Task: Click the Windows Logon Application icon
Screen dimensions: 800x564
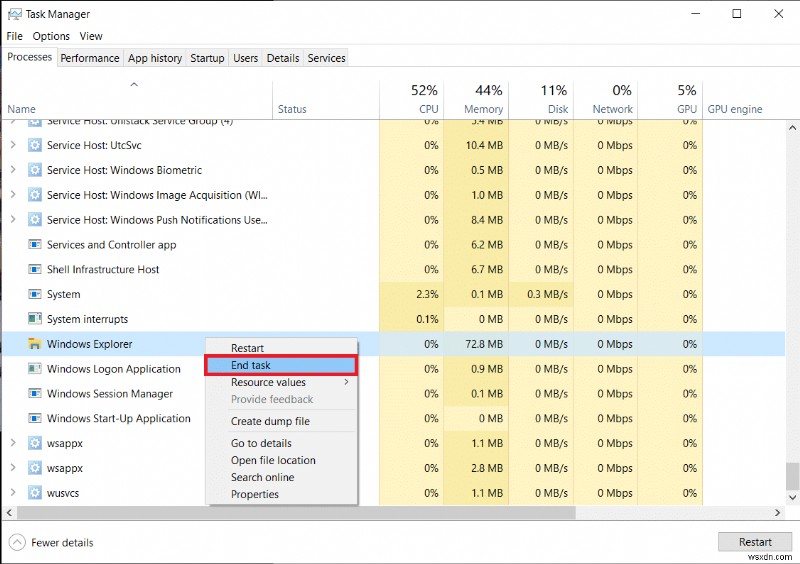Action: [35, 369]
